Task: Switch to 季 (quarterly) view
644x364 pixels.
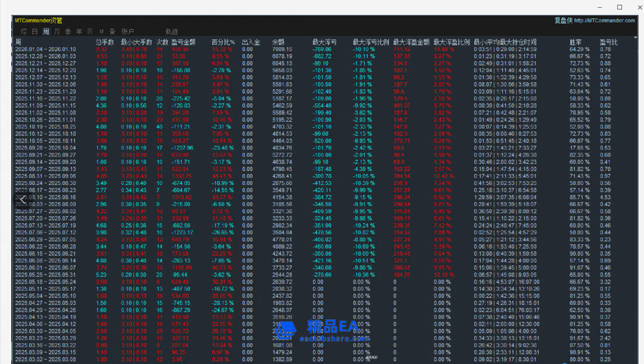Action: tap(68, 32)
